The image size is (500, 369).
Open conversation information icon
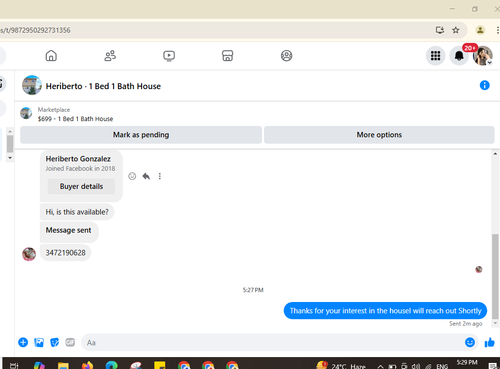pyautogui.click(x=484, y=85)
